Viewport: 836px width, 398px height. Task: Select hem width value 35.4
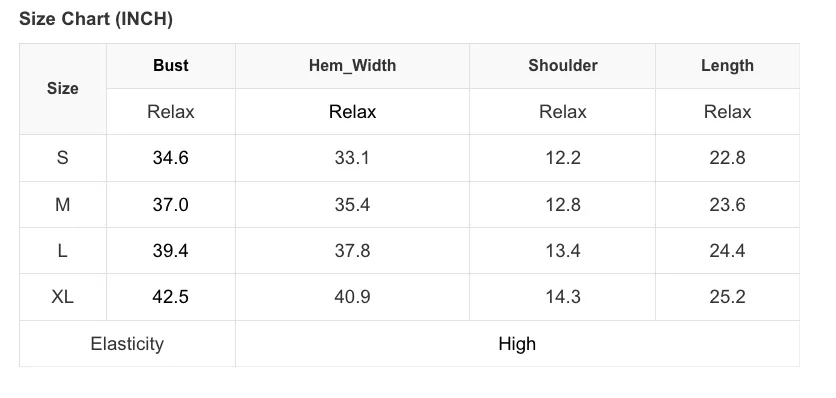tap(352, 204)
